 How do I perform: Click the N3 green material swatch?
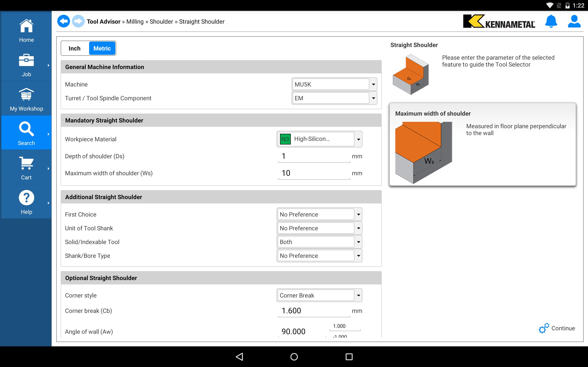285,139
